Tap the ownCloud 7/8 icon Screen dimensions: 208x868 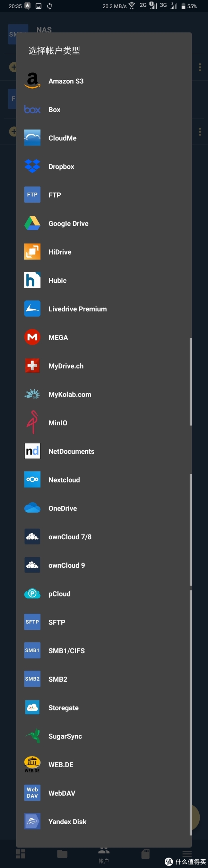click(x=32, y=537)
